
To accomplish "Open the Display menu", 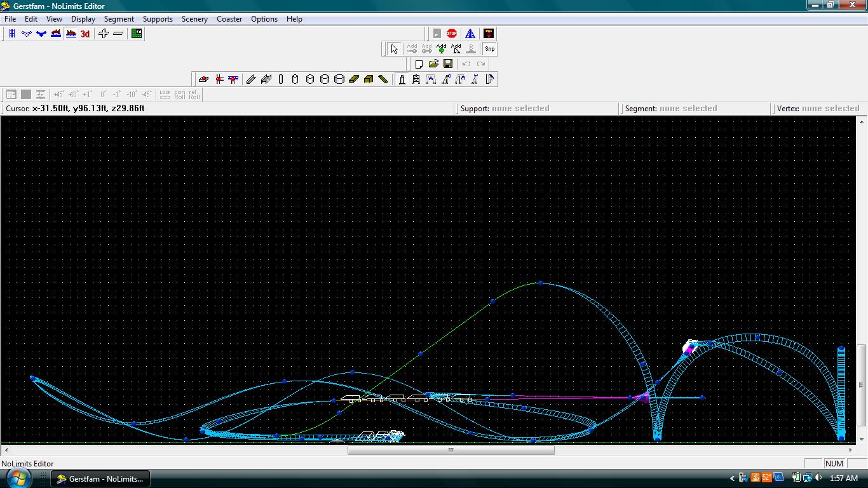I will coord(83,19).
